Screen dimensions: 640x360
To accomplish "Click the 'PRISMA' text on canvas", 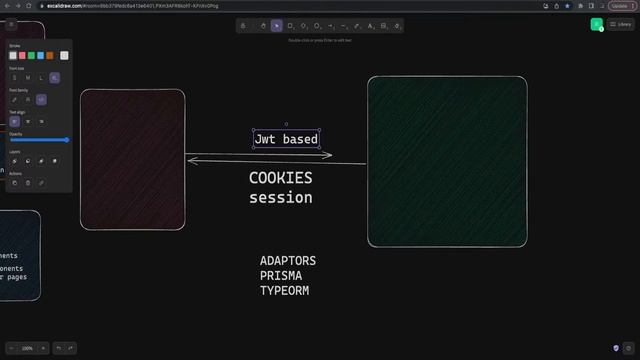I will (281, 276).
